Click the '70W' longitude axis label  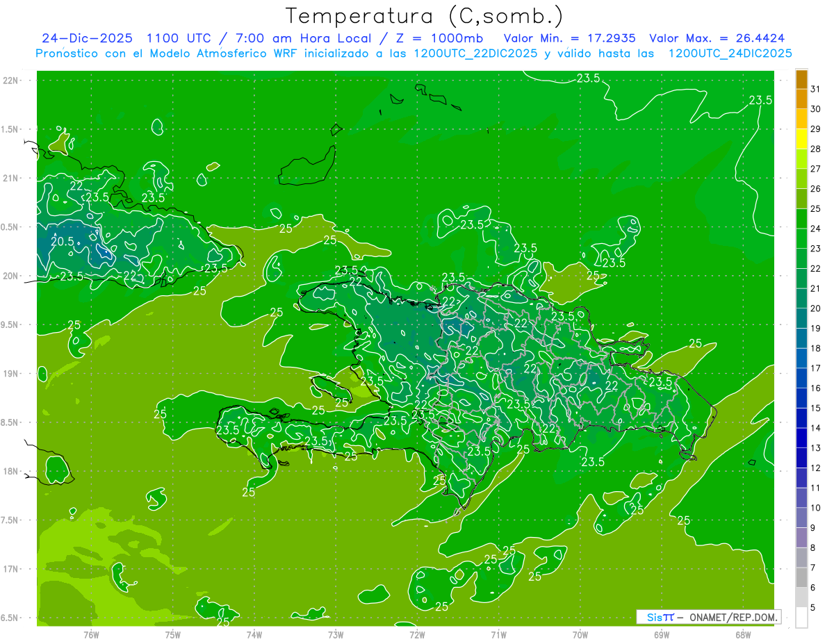click(580, 634)
